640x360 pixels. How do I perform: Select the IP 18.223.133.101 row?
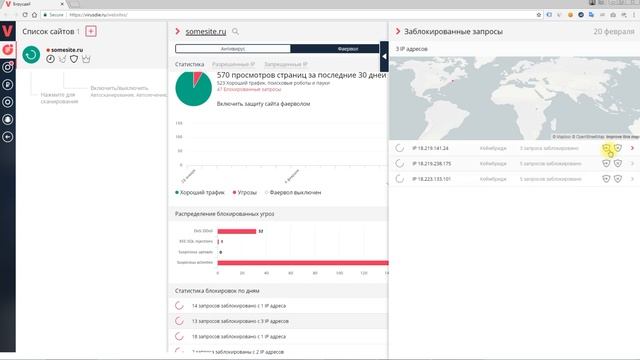[515, 179]
